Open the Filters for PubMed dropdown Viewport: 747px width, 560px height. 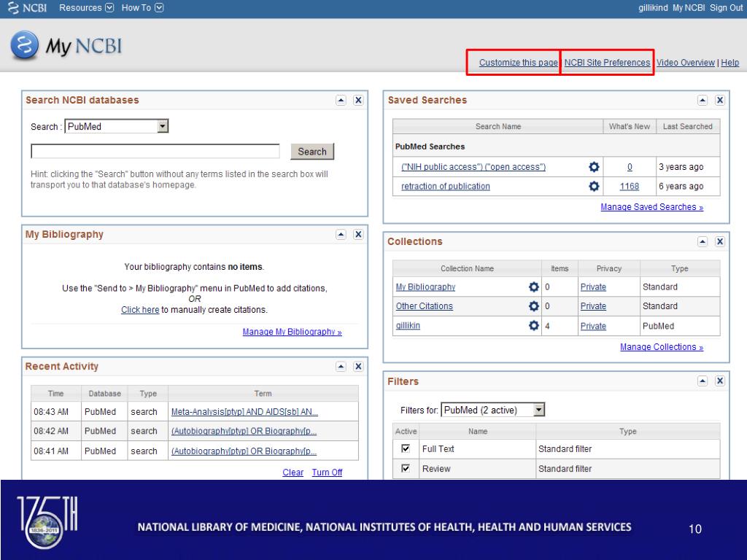point(492,410)
